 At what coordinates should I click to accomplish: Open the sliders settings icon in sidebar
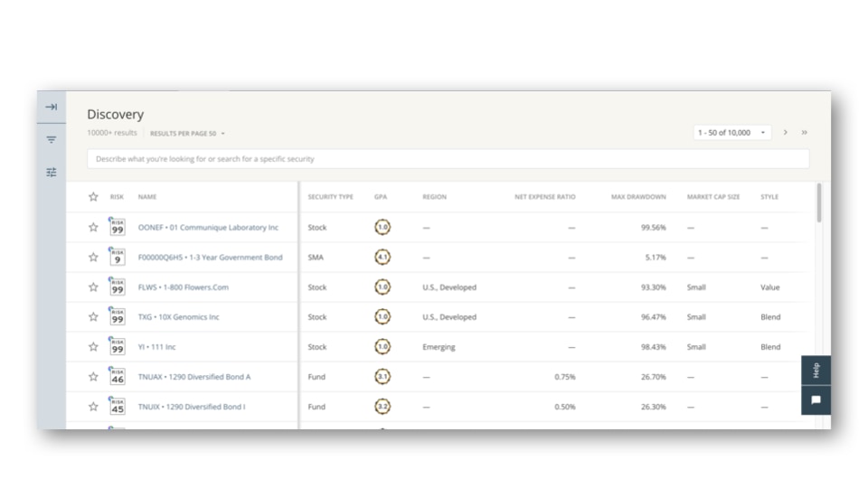52,173
